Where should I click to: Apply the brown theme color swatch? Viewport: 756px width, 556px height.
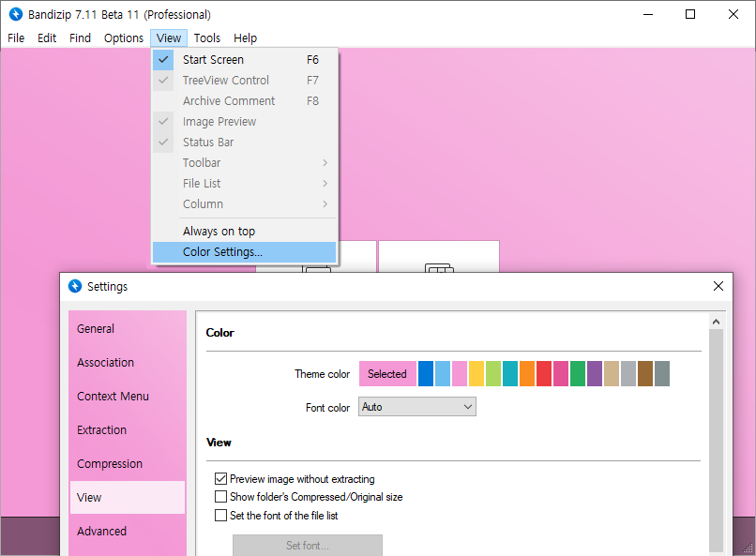tap(645, 374)
